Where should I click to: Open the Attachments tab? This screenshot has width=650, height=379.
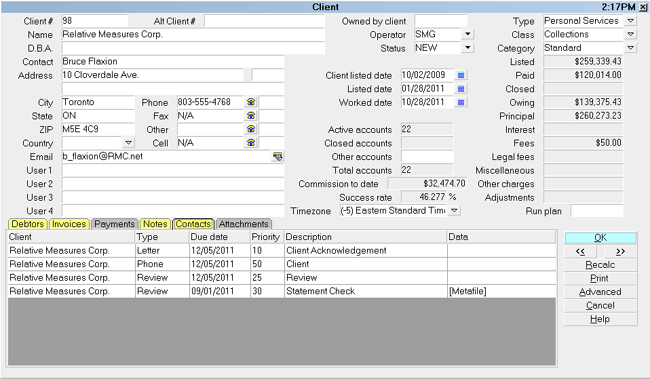pos(244,224)
